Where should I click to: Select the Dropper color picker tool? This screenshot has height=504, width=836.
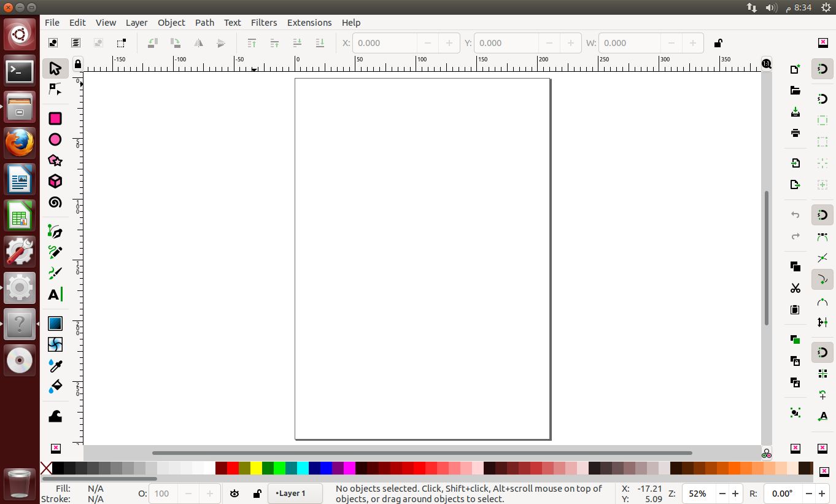click(x=55, y=365)
